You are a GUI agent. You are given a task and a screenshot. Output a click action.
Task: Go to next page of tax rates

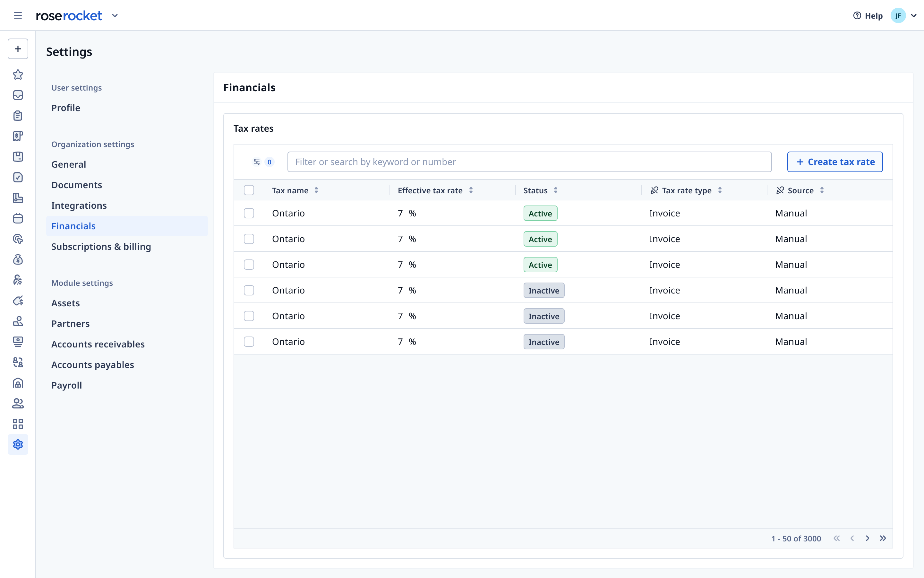click(x=868, y=538)
